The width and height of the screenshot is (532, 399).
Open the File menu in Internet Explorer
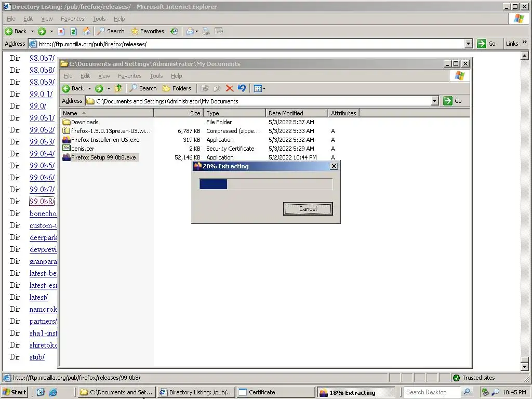pos(11,19)
